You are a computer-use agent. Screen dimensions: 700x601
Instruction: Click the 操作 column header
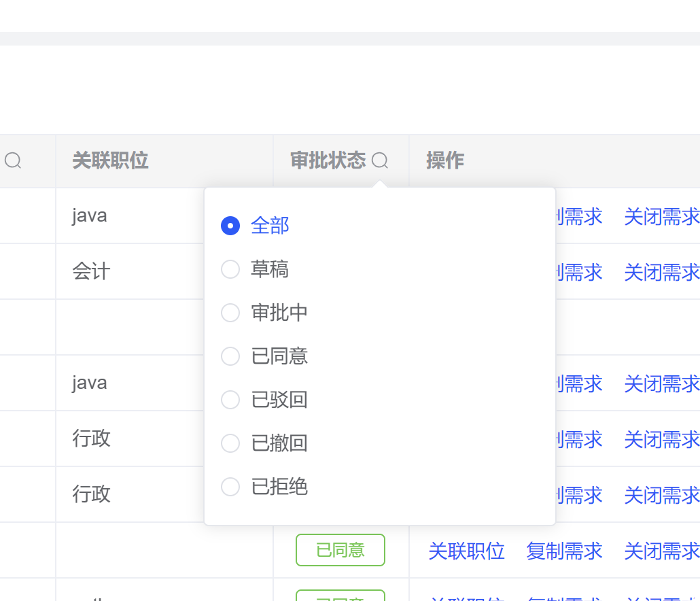(445, 160)
